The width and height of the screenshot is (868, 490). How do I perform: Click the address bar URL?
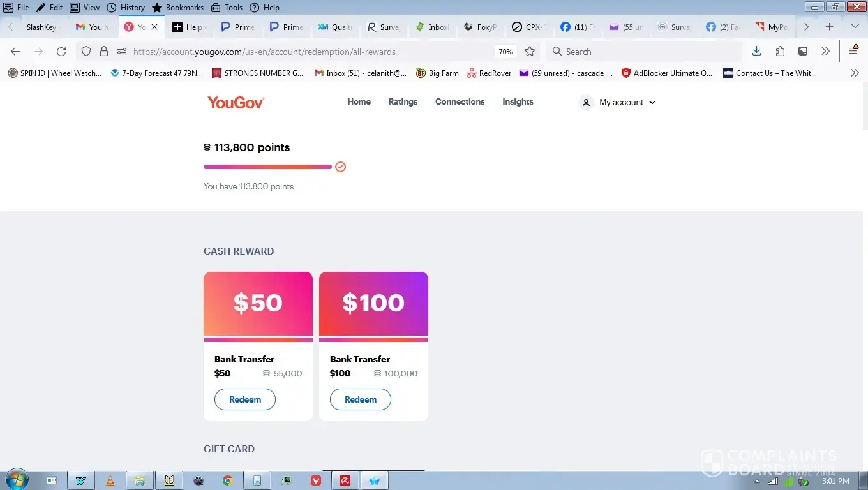pos(264,52)
